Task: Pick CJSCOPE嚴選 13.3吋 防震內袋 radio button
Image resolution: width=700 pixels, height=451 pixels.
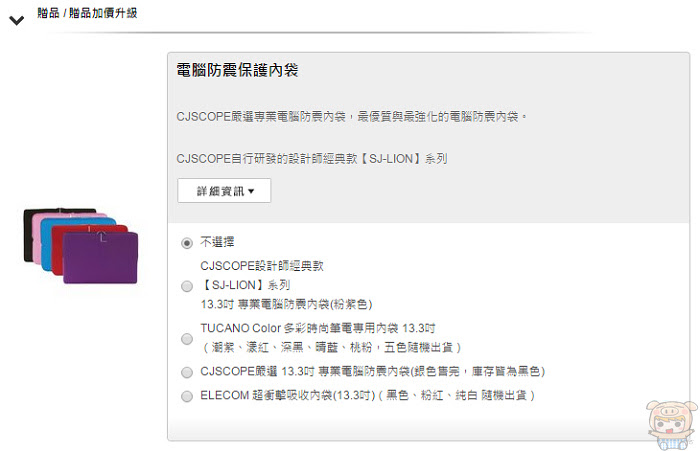Action: 187,372
